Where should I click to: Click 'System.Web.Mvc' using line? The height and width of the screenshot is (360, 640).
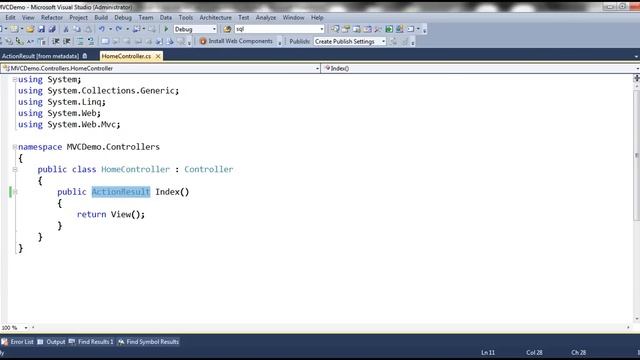coord(69,124)
